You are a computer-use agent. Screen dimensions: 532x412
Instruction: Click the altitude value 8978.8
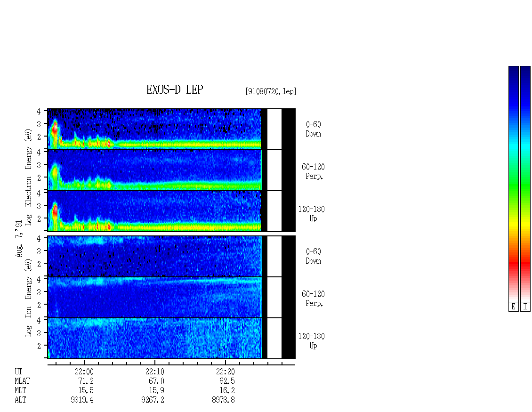click(223, 400)
